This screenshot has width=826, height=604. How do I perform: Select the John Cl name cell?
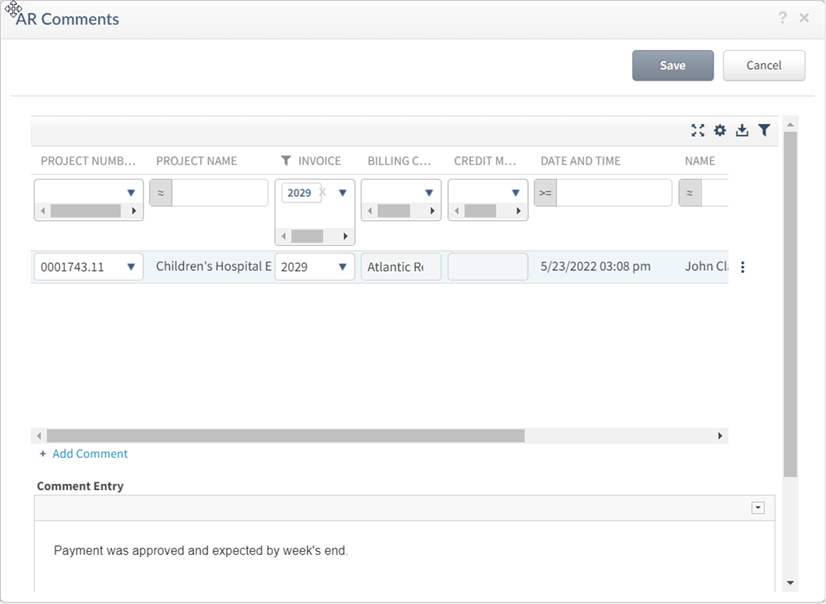coord(706,266)
